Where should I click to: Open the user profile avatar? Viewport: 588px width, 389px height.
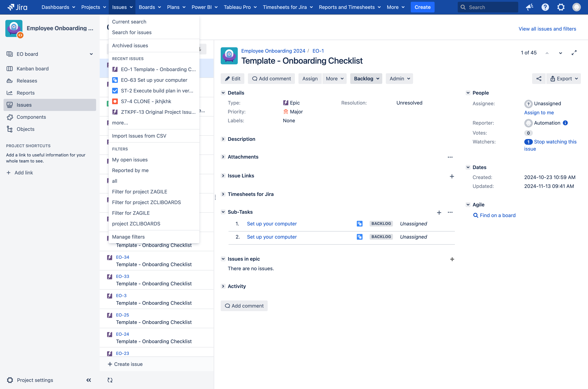576,7
